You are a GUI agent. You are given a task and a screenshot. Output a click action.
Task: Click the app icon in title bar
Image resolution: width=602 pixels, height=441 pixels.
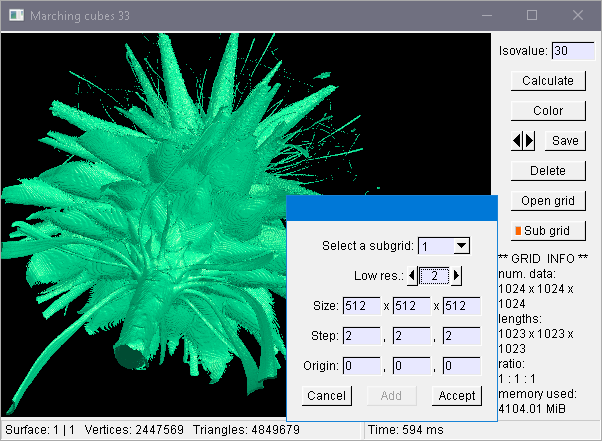pos(16,16)
